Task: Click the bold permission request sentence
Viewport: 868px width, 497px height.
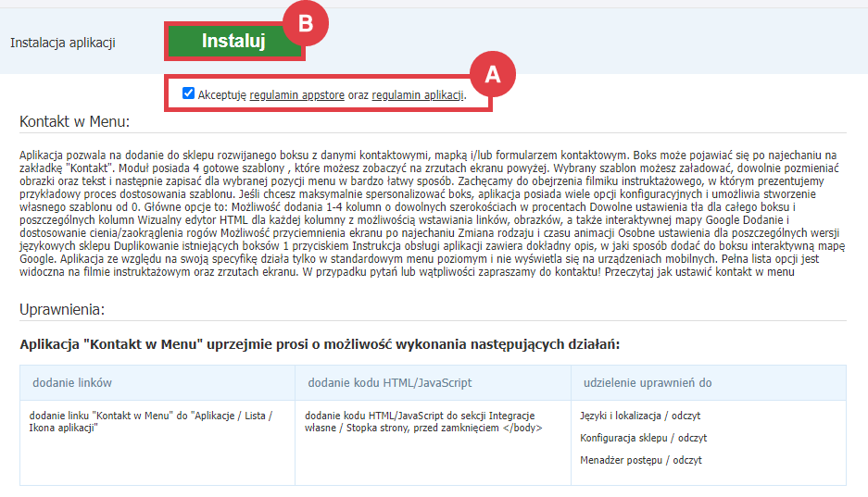Action: (x=320, y=345)
